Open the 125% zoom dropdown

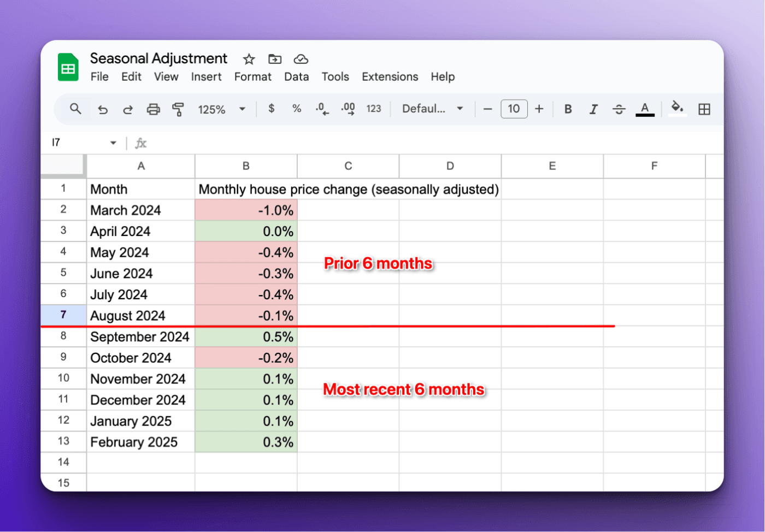click(x=221, y=109)
